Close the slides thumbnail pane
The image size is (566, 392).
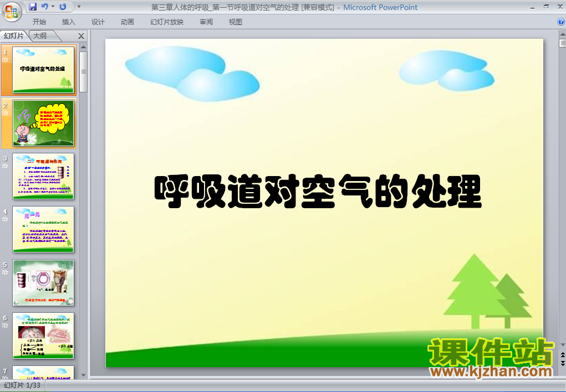[81, 36]
